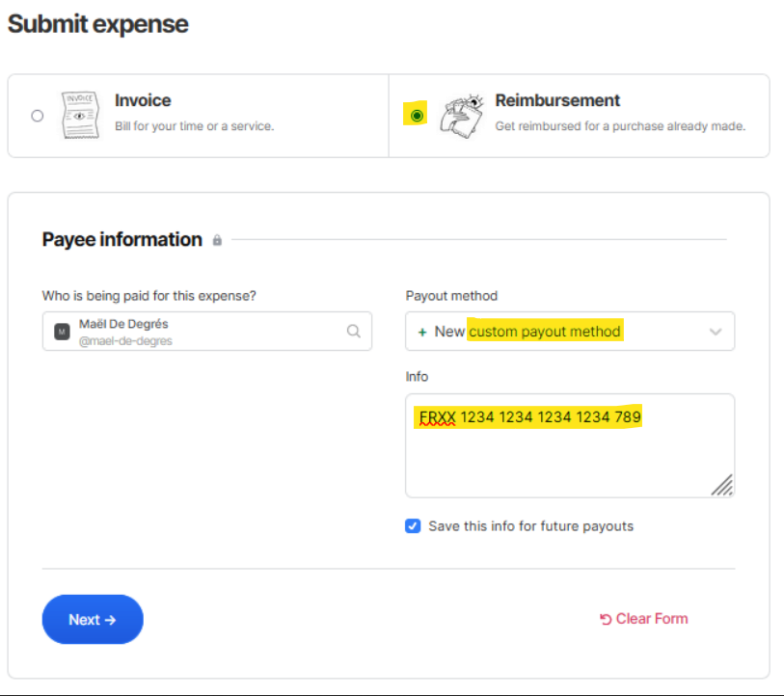Screen dimensions: 784x696
Task: Select the Reimbursement radio button
Action: click(417, 116)
